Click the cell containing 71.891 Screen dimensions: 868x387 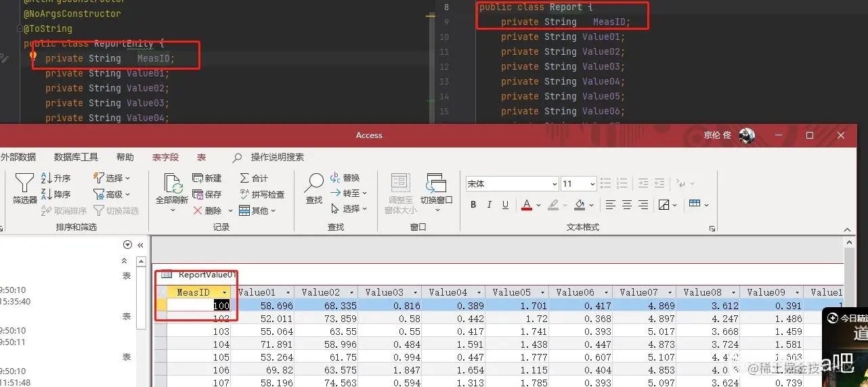click(x=263, y=345)
